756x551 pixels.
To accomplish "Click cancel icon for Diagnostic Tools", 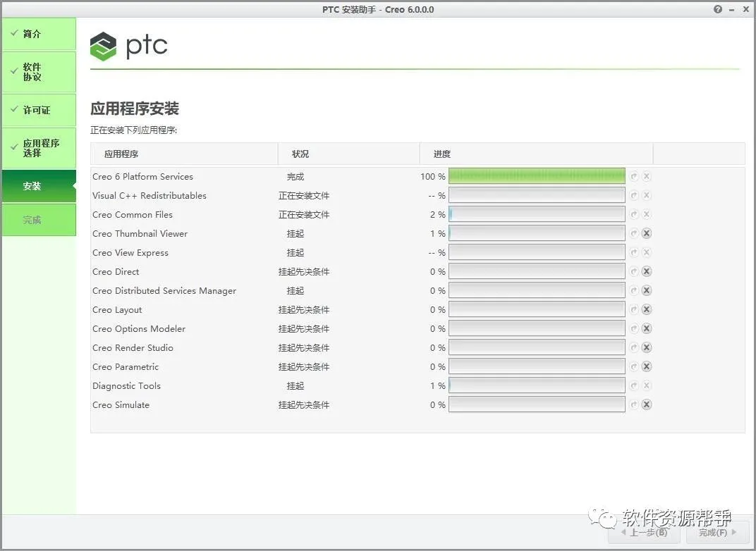I will click(x=647, y=386).
